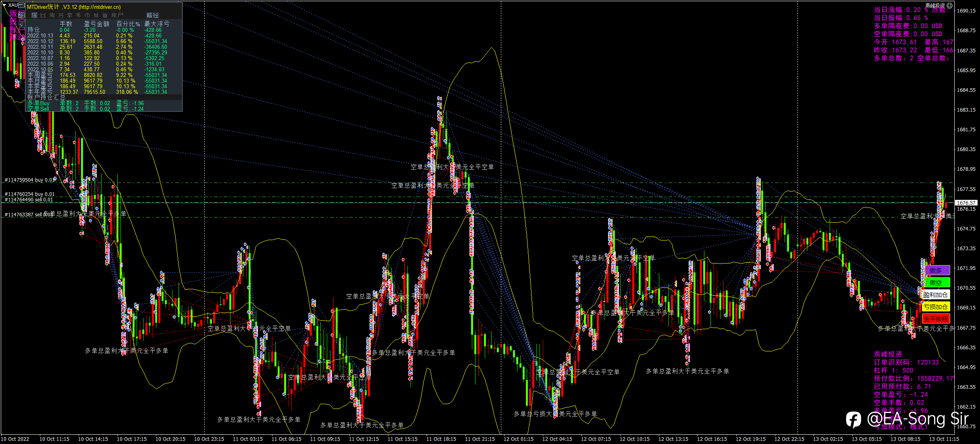Click the 本周盈亏 weekly profit row
980x444 pixels.
coord(97,75)
